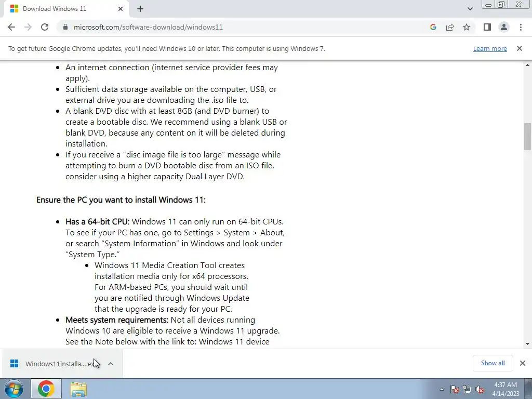Viewport: 532px width, 399px height.
Task: Click the page scrollbar thumb
Action: coord(527,136)
